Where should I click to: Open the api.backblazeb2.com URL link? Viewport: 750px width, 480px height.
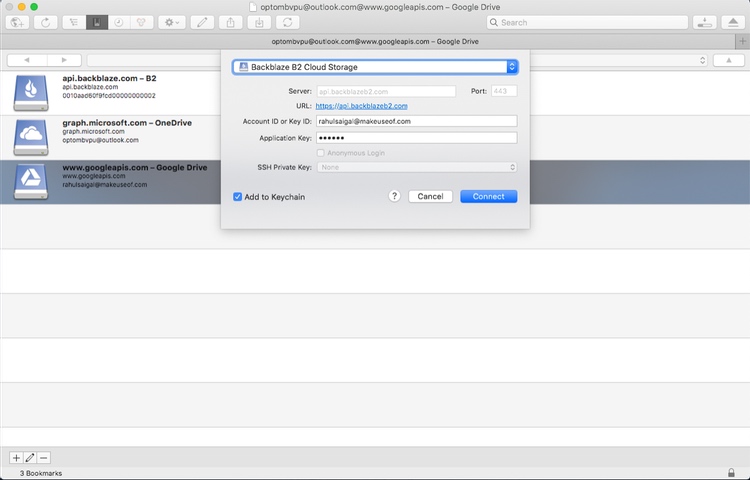[361, 106]
